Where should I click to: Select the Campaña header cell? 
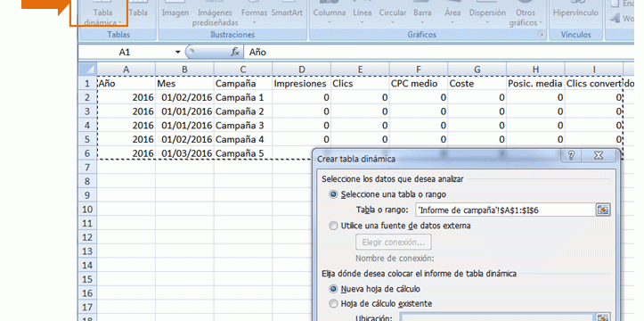click(x=243, y=84)
